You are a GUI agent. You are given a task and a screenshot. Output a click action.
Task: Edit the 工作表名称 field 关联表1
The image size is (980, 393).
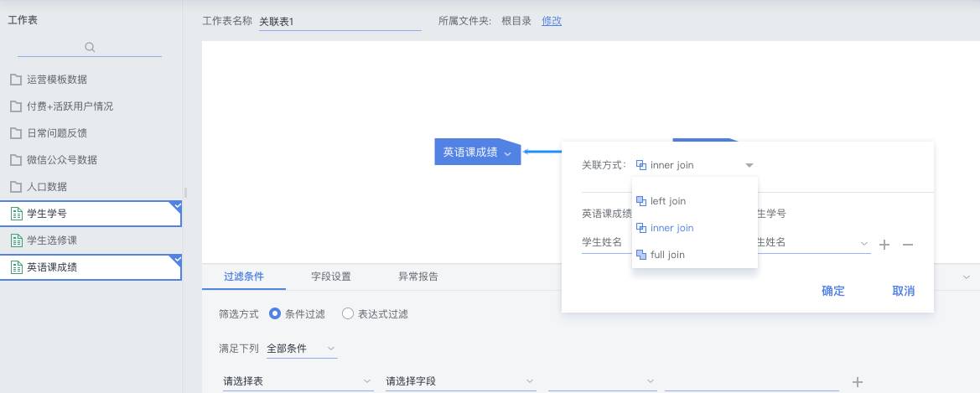[340, 21]
